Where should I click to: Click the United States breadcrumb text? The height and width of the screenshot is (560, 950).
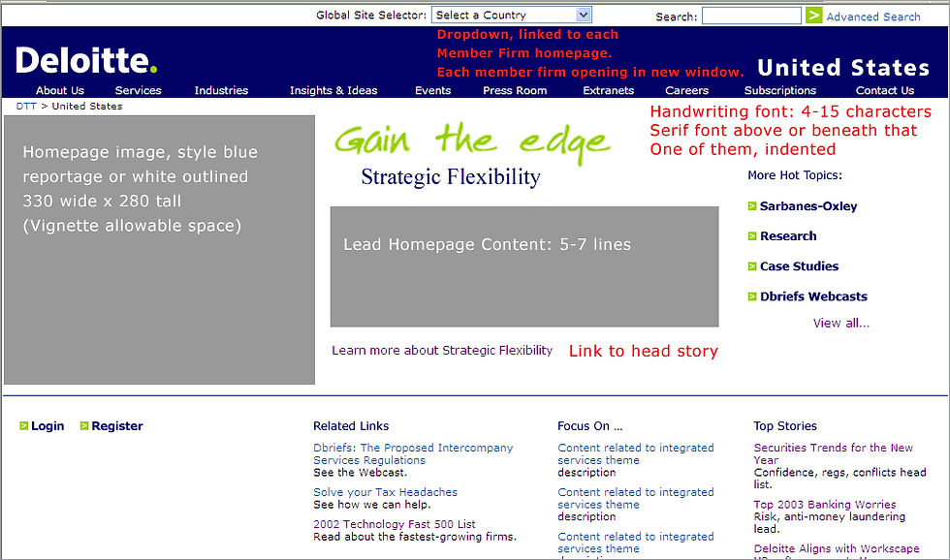point(86,106)
